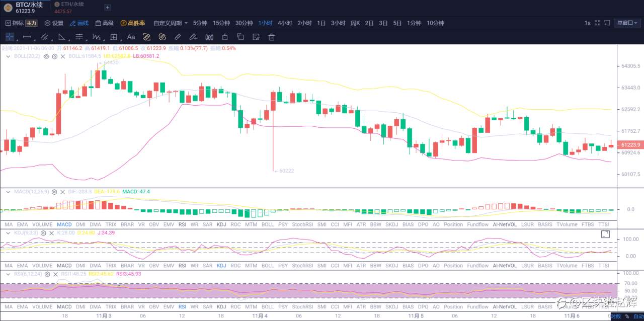Open MACD indicator settings gear
The height and width of the screenshot is (321, 644).
pyautogui.click(x=54, y=192)
